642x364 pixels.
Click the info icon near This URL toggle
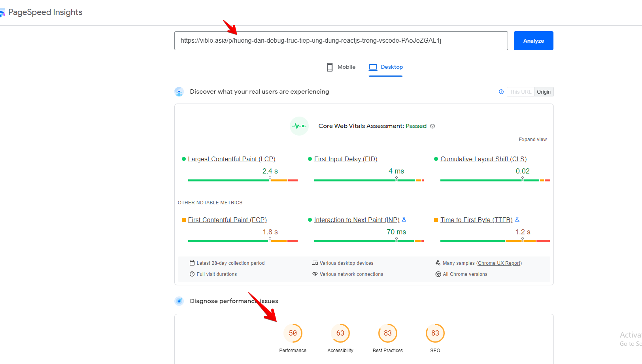pos(501,91)
